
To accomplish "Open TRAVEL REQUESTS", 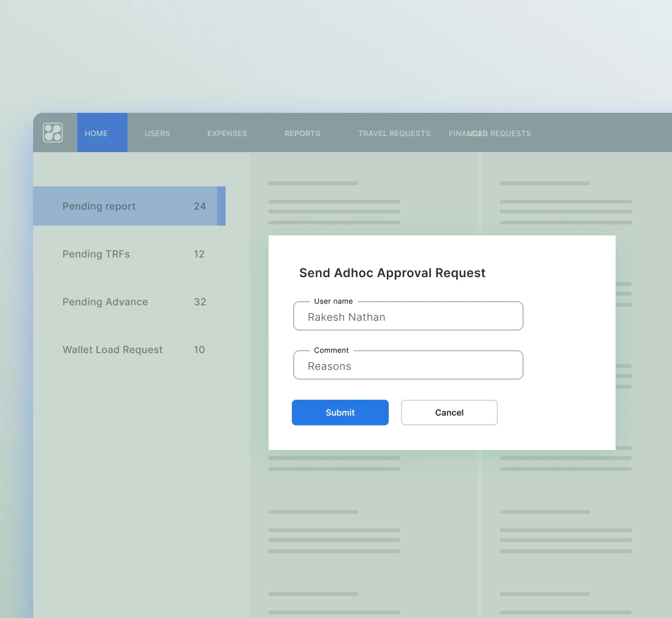I will (x=394, y=133).
